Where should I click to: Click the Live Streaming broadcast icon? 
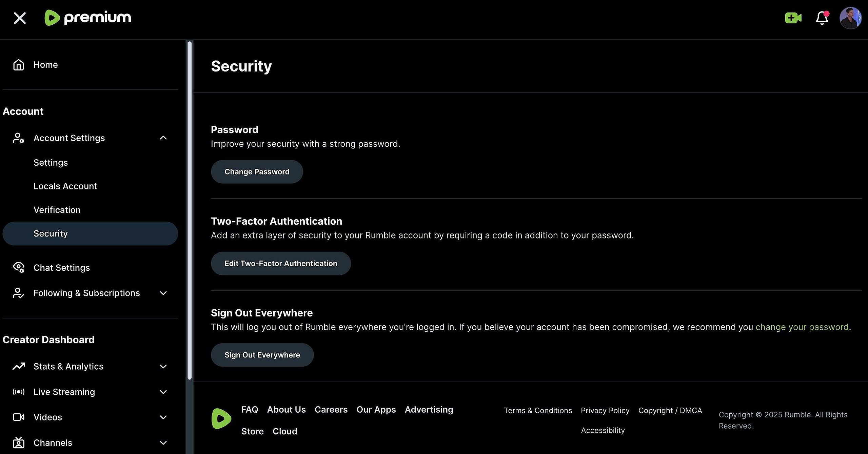pos(19,392)
